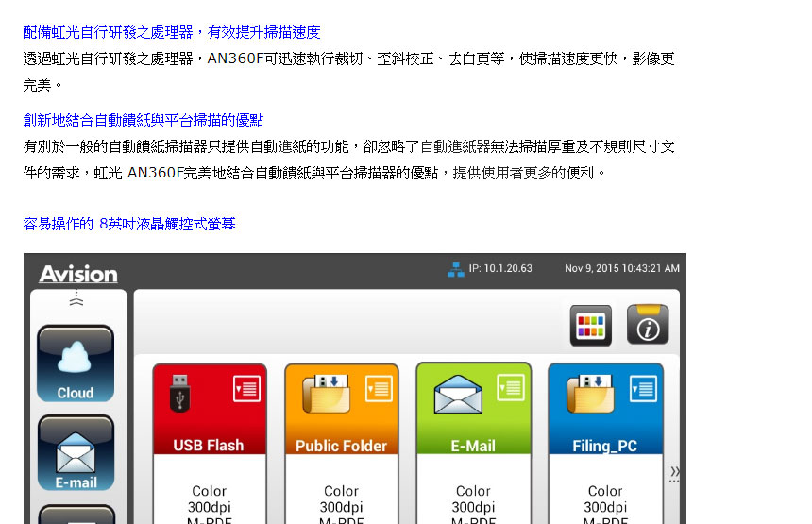The height and width of the screenshot is (524, 812).
Task: Open settings list icon on green E-Mail tile
Action: point(511,388)
